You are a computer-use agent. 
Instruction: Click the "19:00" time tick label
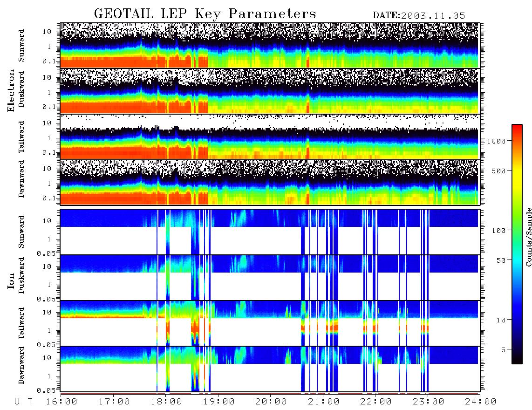pos(219,402)
